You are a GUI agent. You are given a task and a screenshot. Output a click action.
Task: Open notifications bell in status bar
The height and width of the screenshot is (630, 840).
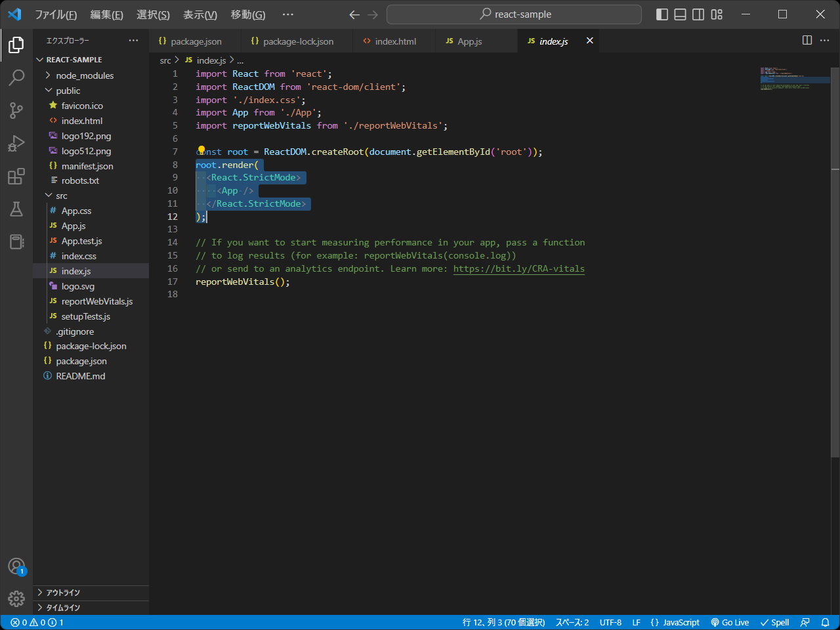[x=825, y=622]
